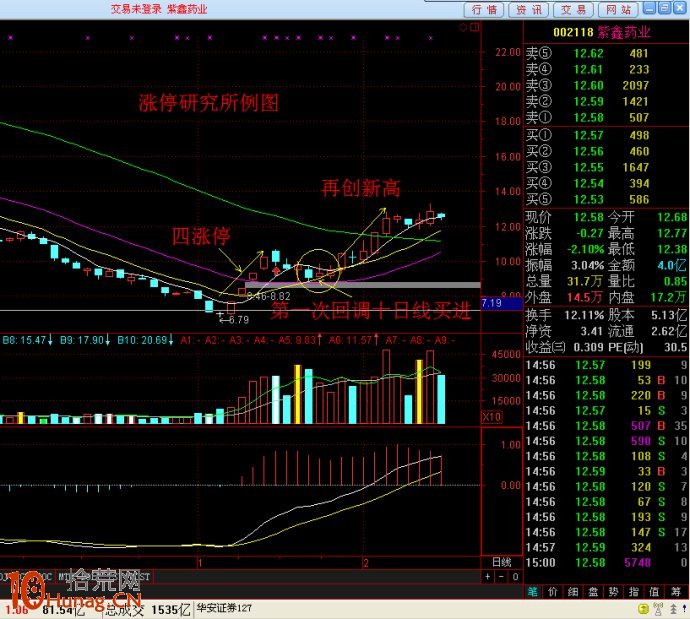Click 华安证券127 in the status bar

click(224, 608)
